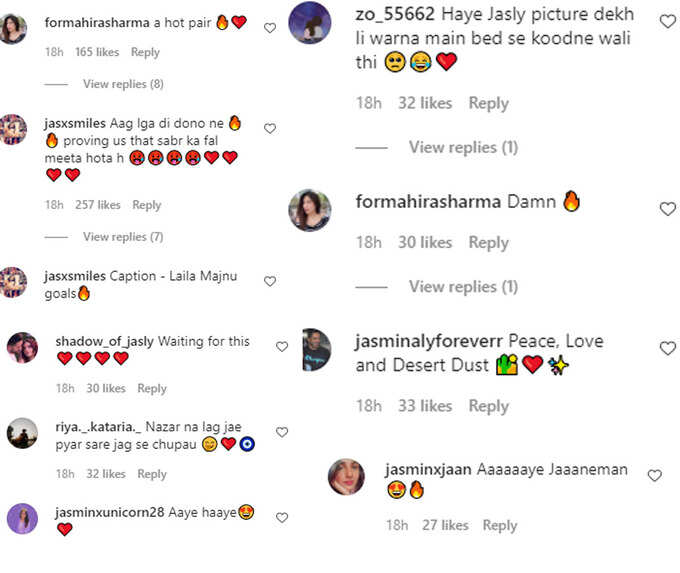Tap heart on 'Laila Majnu goals' comment
Viewport: 680px width, 573px height.
[x=270, y=282]
